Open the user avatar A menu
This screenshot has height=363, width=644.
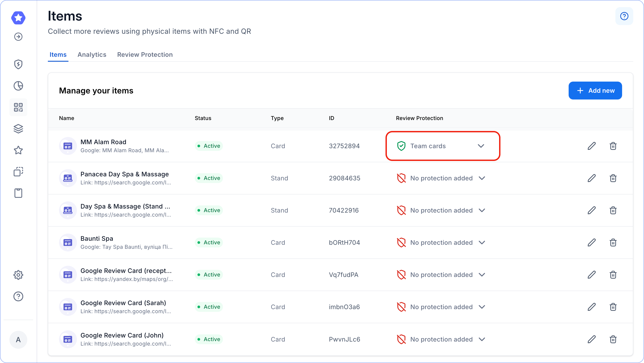click(x=18, y=340)
